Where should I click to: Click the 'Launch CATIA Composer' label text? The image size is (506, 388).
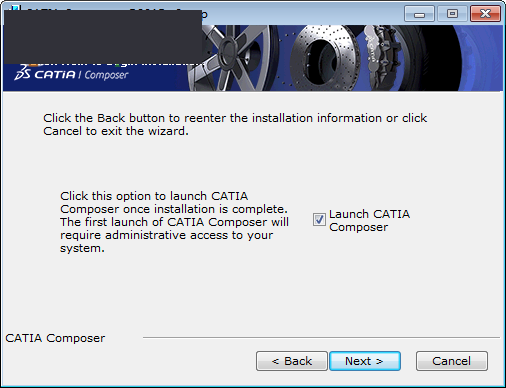(369, 220)
